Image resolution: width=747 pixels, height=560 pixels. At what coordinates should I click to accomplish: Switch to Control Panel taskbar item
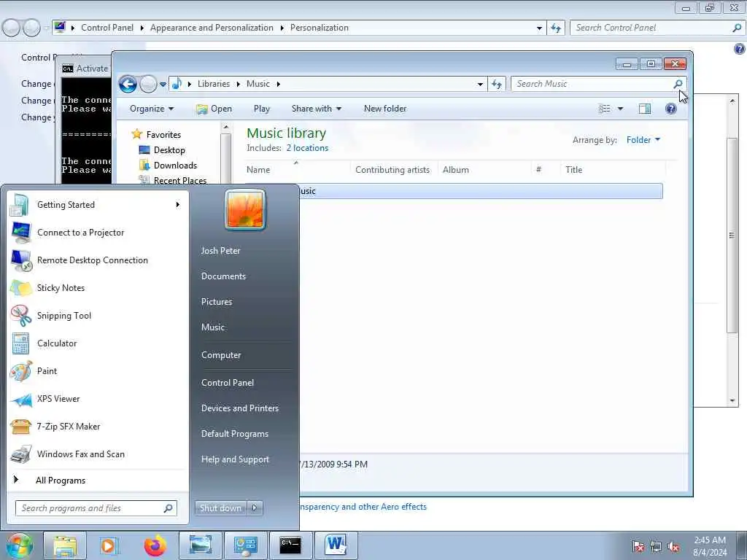tap(246, 545)
